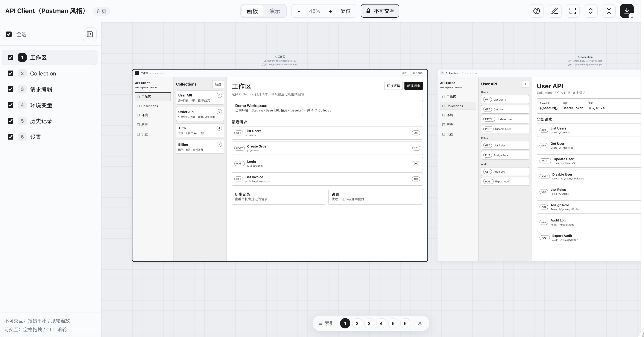Viewport: 644px width, 337px height.
Task: Click 新建 in Collections panel
Action: (218, 84)
